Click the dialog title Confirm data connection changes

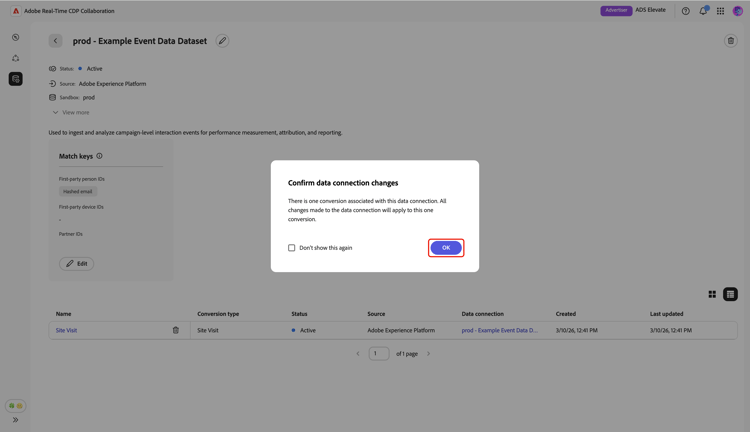pos(343,183)
